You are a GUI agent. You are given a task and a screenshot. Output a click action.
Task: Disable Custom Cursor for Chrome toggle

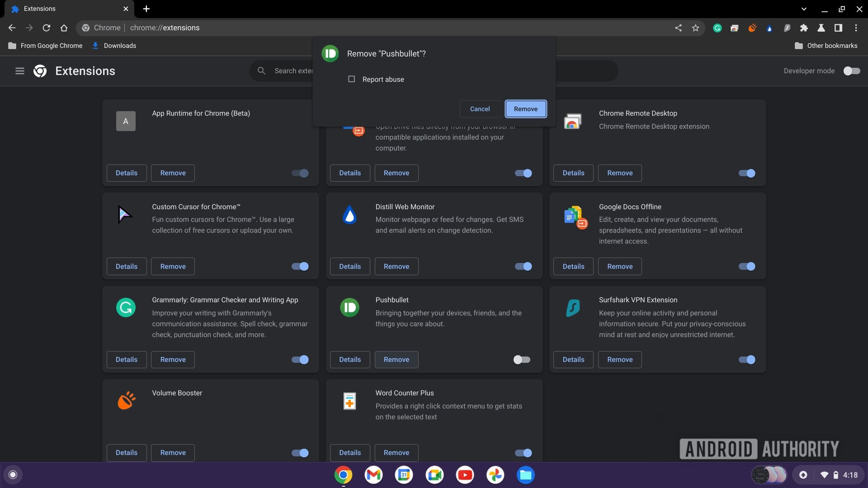(300, 267)
